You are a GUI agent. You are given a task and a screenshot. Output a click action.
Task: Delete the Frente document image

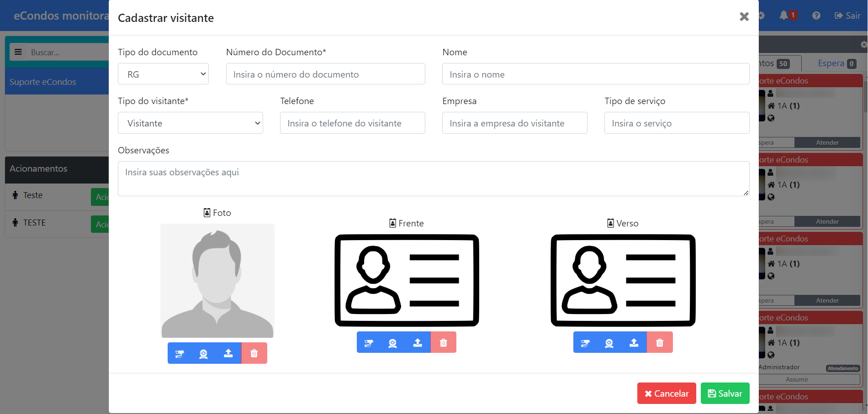point(444,343)
